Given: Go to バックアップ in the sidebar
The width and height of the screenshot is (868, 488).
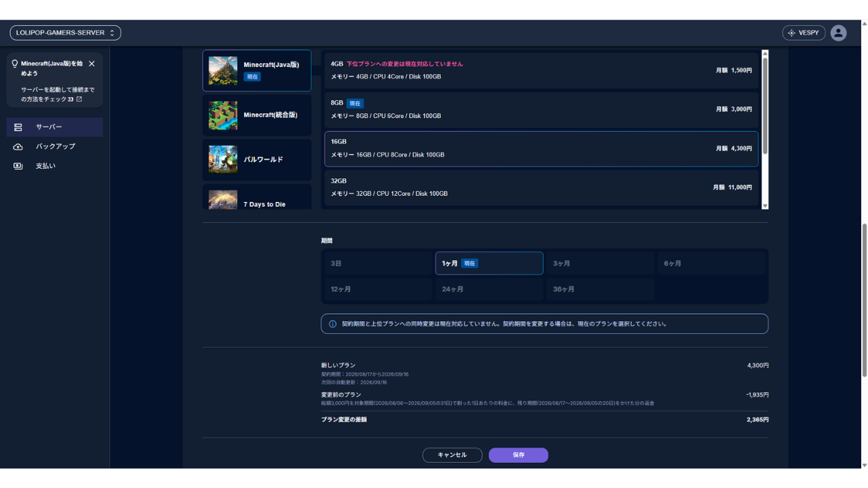Looking at the screenshot, I should (x=55, y=146).
